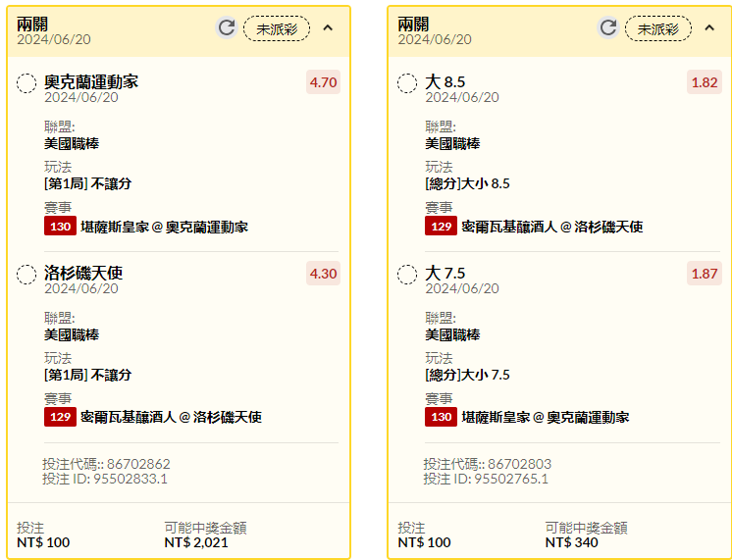Click bet ID 95502765.1
Screen dimensions: 732x560
click(511, 479)
